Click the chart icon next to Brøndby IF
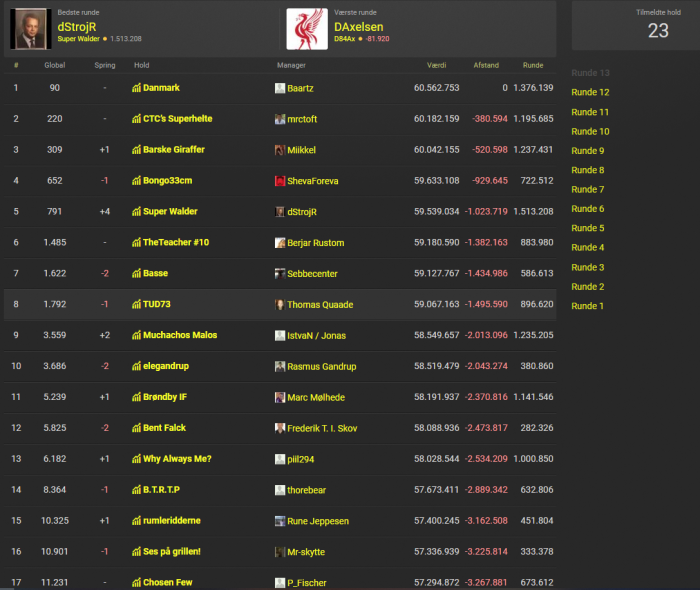 136,397
